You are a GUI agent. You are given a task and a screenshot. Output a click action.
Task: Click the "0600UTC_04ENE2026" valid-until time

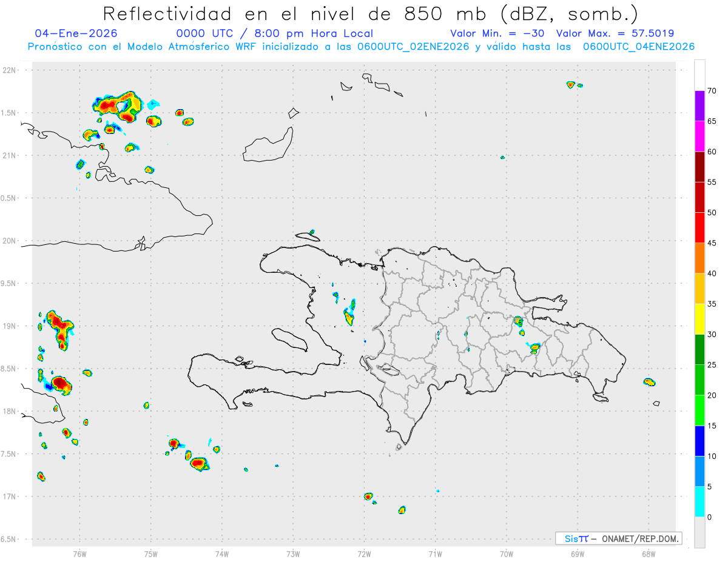click(x=639, y=47)
